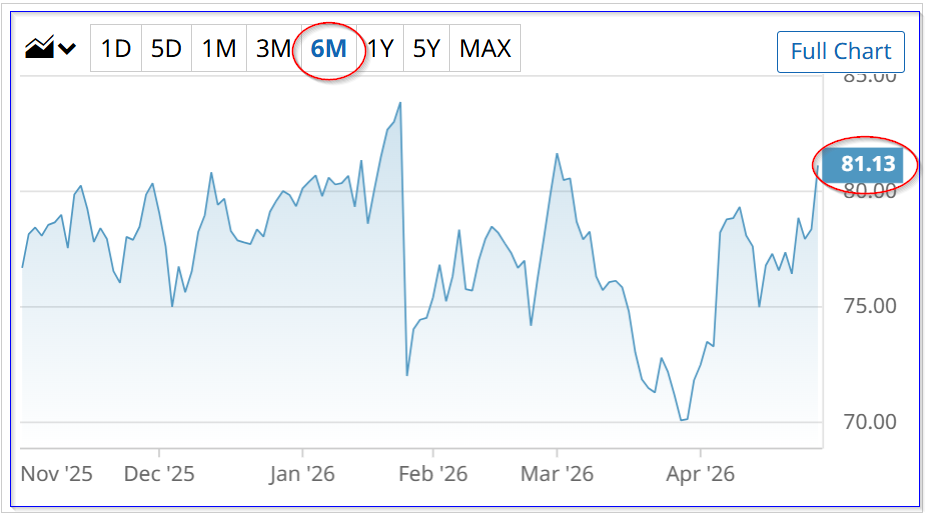Open the Full Chart button

tap(841, 52)
